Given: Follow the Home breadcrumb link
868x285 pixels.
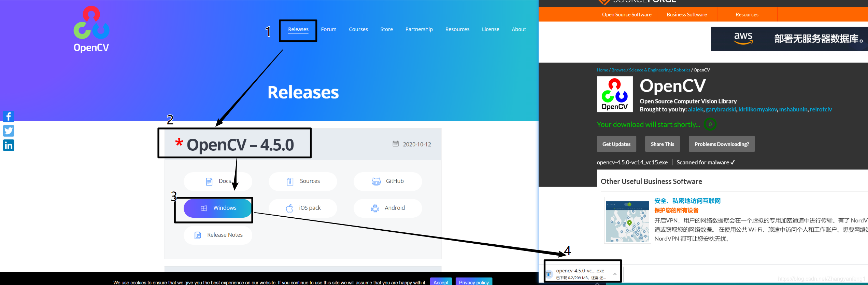Looking at the screenshot, I should [602, 70].
